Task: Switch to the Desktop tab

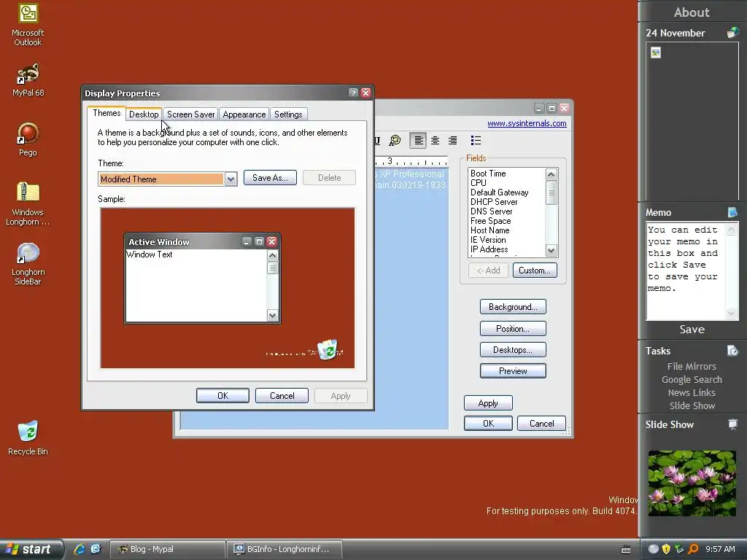Action: coord(144,114)
